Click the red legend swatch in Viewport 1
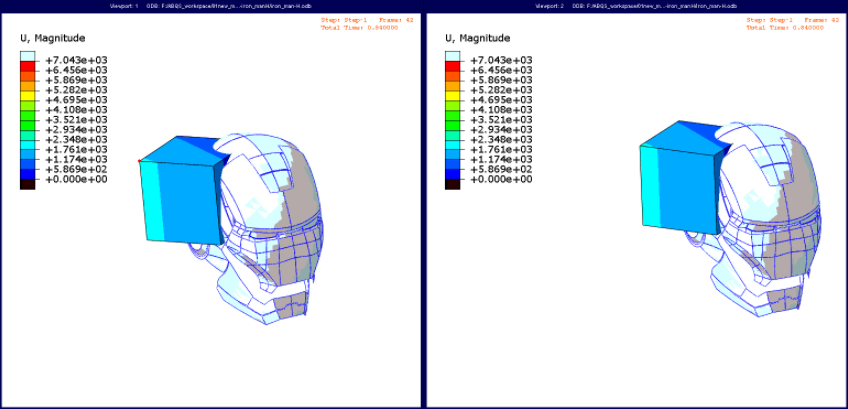Viewport: 848px width, 409px height. coord(28,66)
